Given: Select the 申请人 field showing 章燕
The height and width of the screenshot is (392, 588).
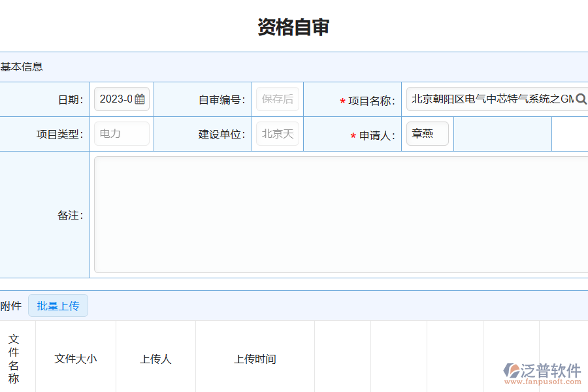Looking at the screenshot, I should point(427,134).
